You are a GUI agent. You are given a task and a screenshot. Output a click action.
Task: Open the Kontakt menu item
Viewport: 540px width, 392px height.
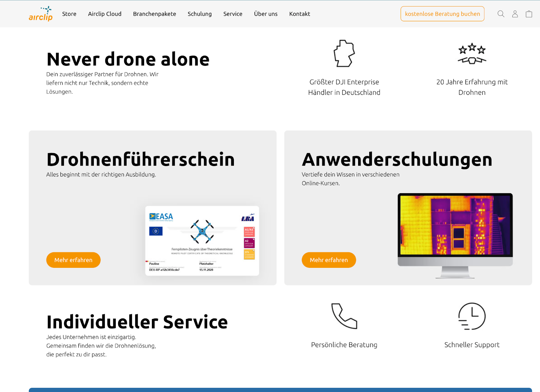pyautogui.click(x=300, y=14)
